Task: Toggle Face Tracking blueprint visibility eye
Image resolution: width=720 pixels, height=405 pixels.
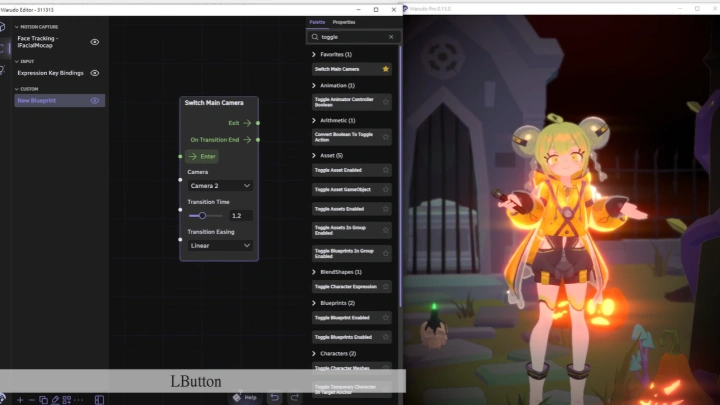Action: pos(95,42)
